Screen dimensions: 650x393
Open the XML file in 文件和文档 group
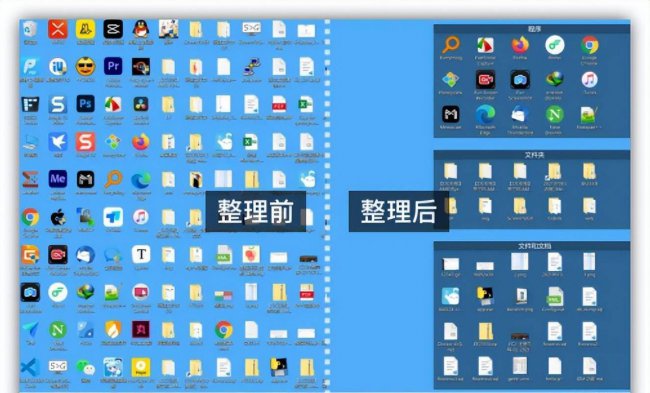[555, 297]
